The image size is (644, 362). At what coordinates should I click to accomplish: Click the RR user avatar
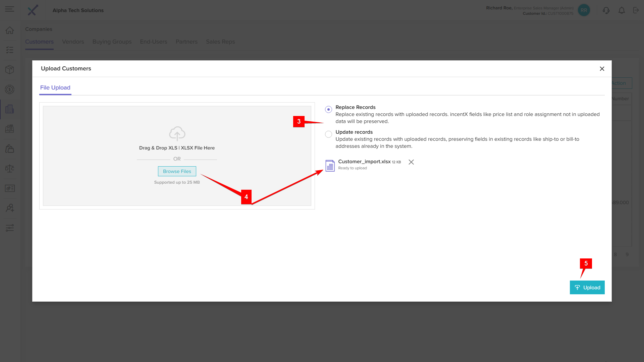click(x=584, y=10)
